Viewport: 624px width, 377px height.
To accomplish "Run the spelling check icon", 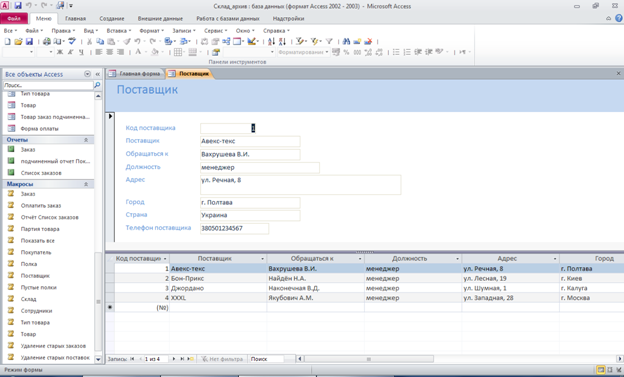I will 72,41.
